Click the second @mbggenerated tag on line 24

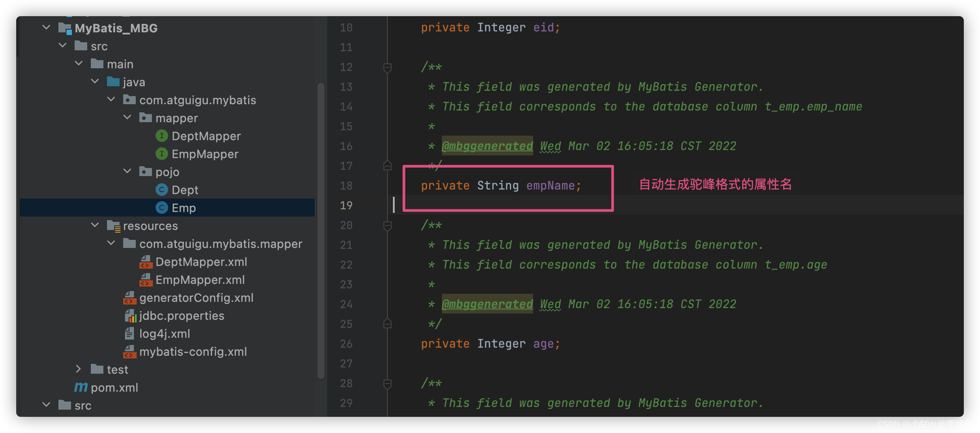(x=487, y=304)
